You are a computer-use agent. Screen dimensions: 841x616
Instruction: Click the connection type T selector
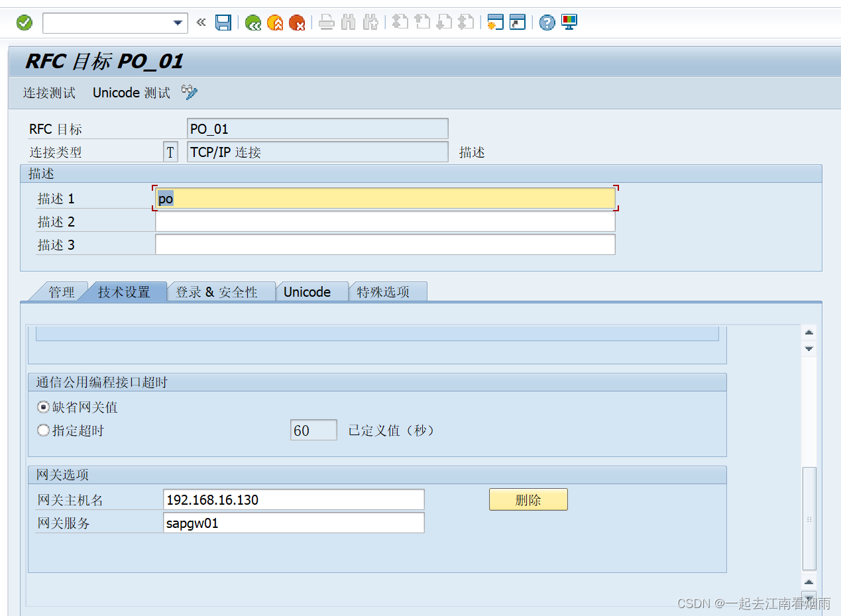tap(170, 151)
